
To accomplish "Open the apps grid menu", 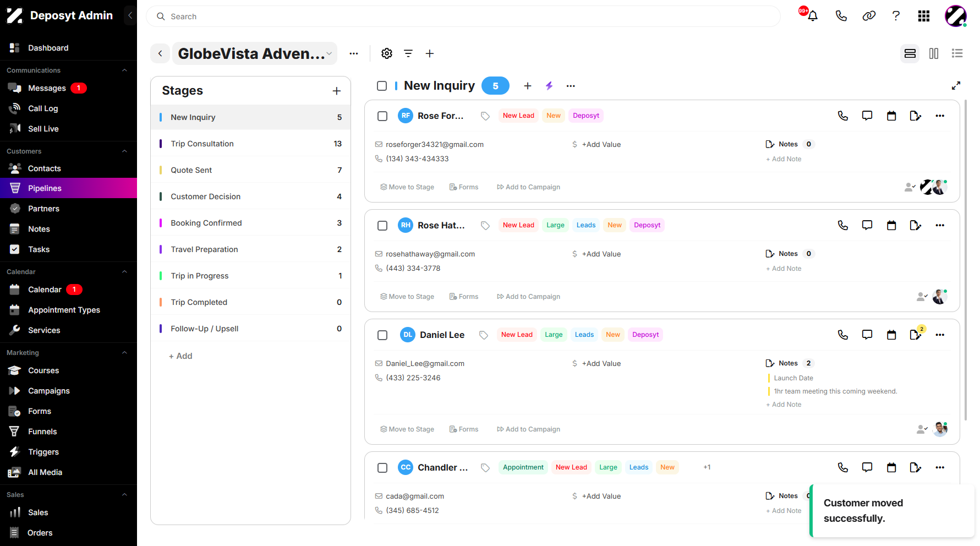I will tap(924, 16).
